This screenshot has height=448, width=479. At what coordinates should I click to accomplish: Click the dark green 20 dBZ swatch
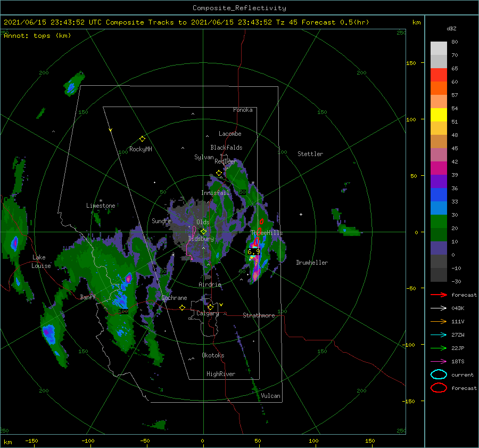coord(439,234)
